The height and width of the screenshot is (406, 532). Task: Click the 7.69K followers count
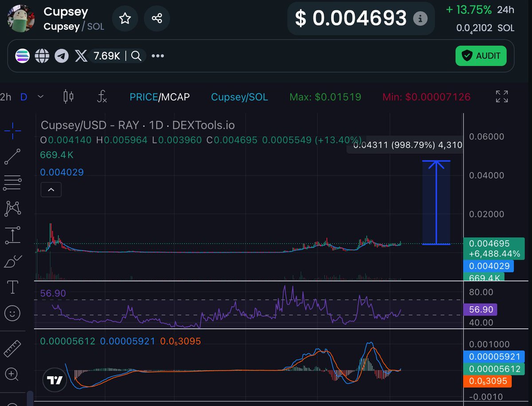(107, 56)
